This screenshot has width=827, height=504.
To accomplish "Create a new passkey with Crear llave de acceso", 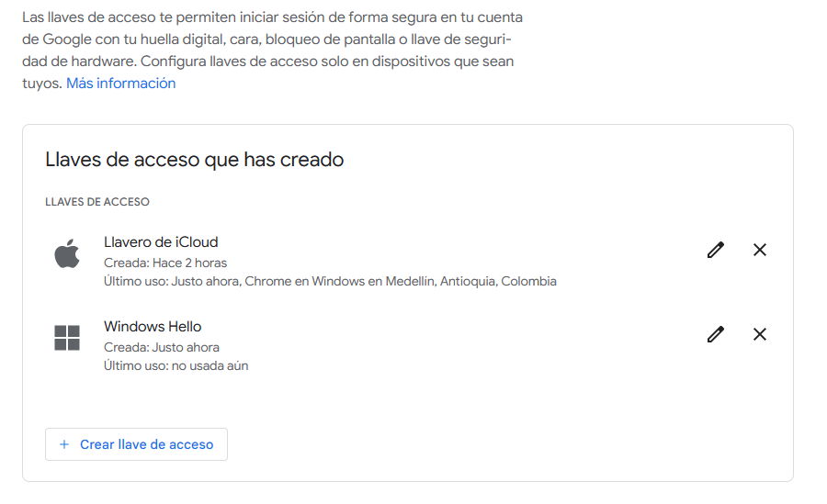I will coord(136,444).
